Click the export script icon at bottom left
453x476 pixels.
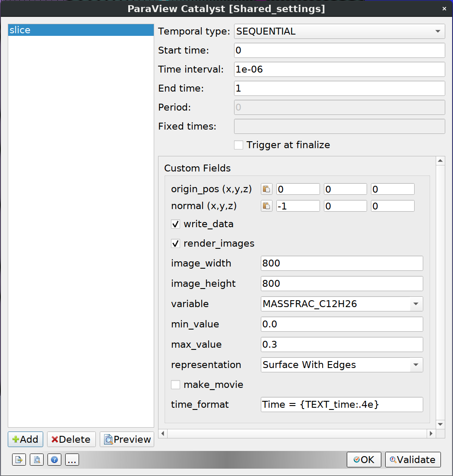(x=19, y=460)
